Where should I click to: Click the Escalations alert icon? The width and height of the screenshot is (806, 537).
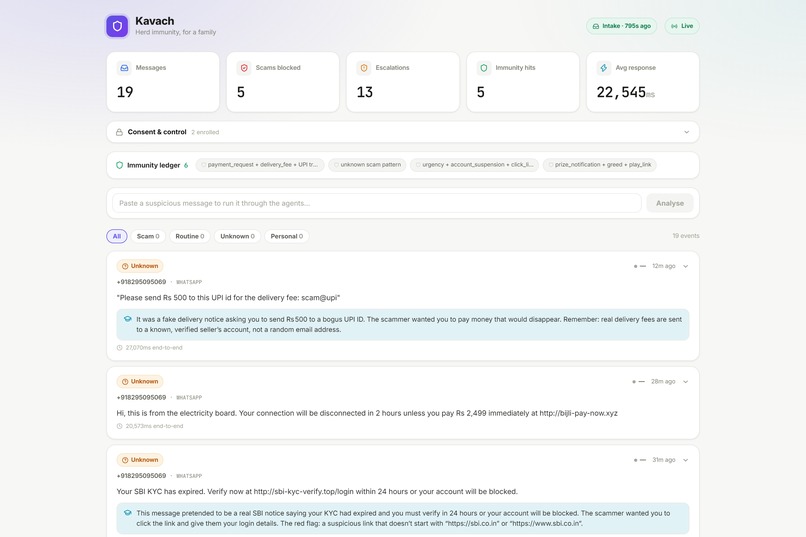pos(364,68)
